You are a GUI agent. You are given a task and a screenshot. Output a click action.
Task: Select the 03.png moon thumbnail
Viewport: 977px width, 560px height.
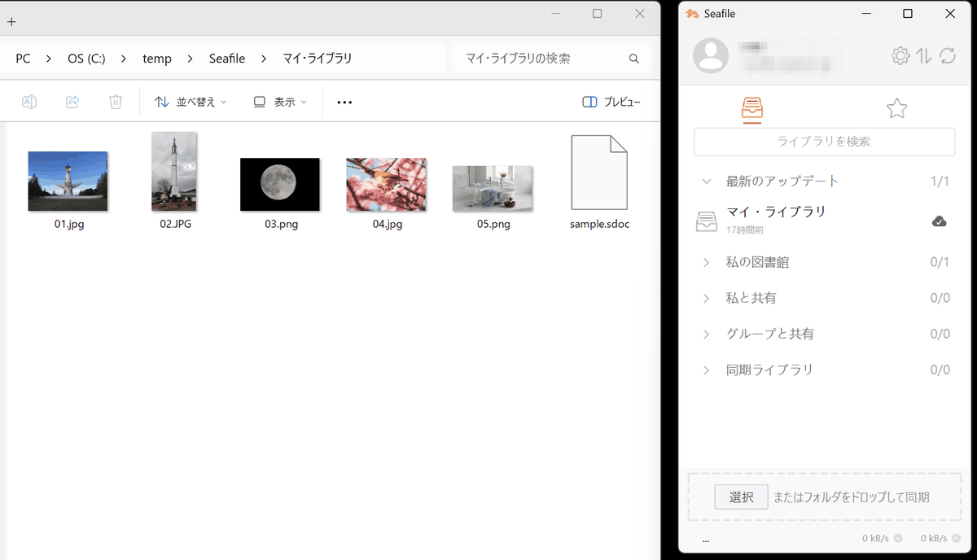coord(280,184)
